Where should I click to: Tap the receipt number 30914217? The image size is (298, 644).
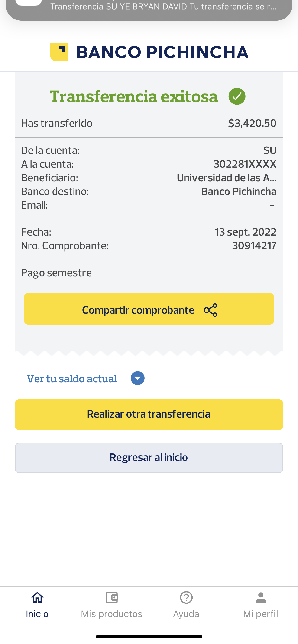tap(254, 246)
